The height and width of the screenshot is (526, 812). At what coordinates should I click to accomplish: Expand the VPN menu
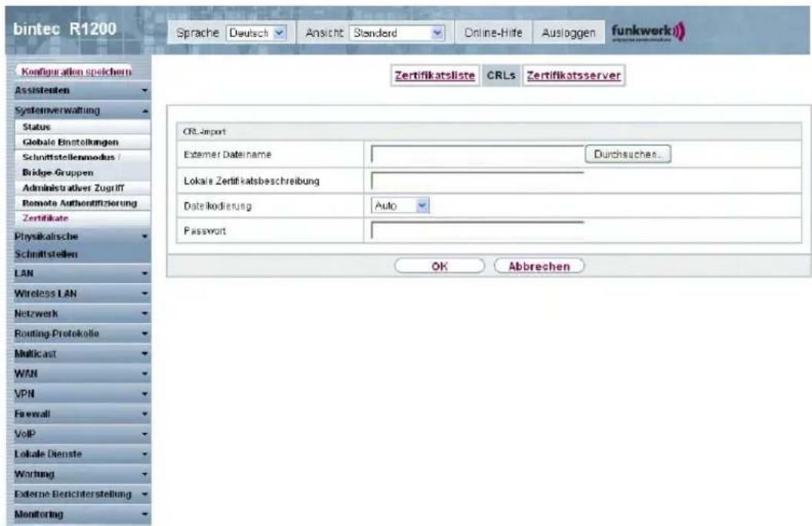pos(81,394)
